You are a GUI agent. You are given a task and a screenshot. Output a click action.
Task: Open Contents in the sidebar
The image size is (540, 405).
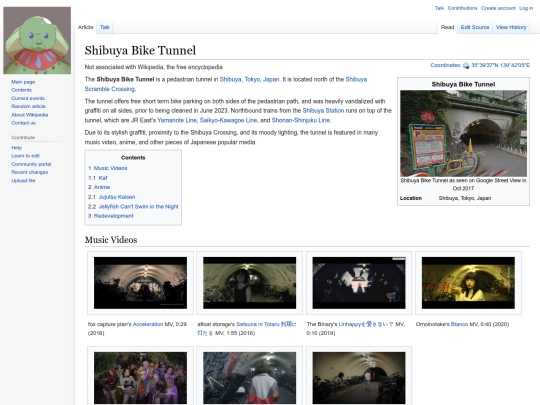pos(21,90)
